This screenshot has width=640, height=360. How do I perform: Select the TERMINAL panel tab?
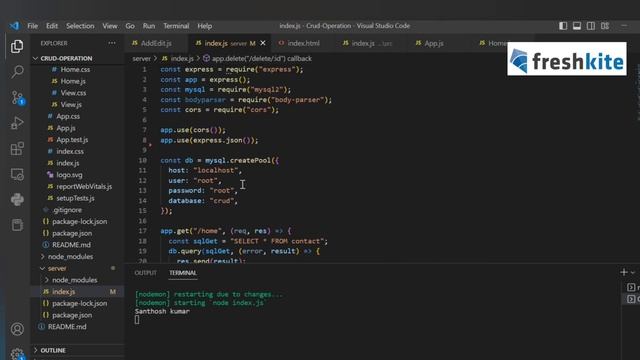(183, 273)
